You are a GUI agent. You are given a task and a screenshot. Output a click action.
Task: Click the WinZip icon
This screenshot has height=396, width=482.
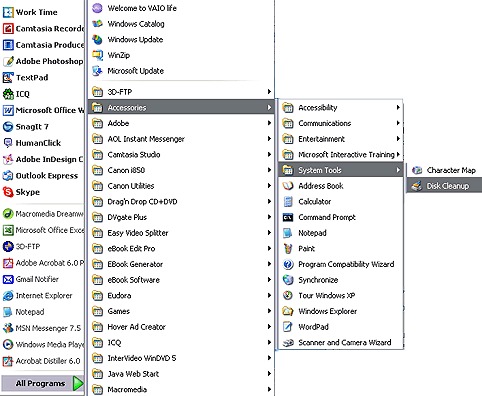tap(97, 55)
